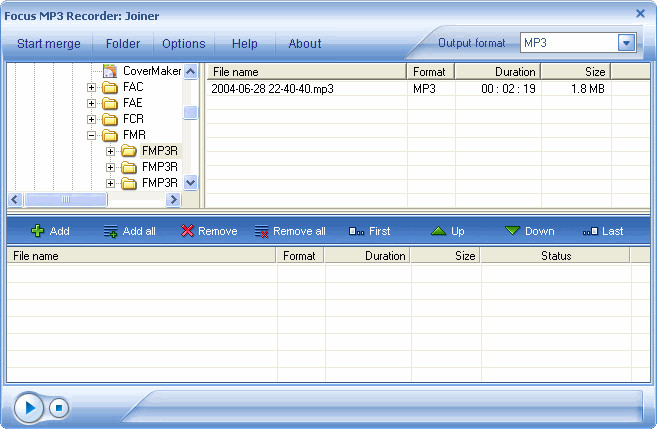Click the move to Last icon
The width and height of the screenshot is (658, 429).
pyautogui.click(x=590, y=231)
